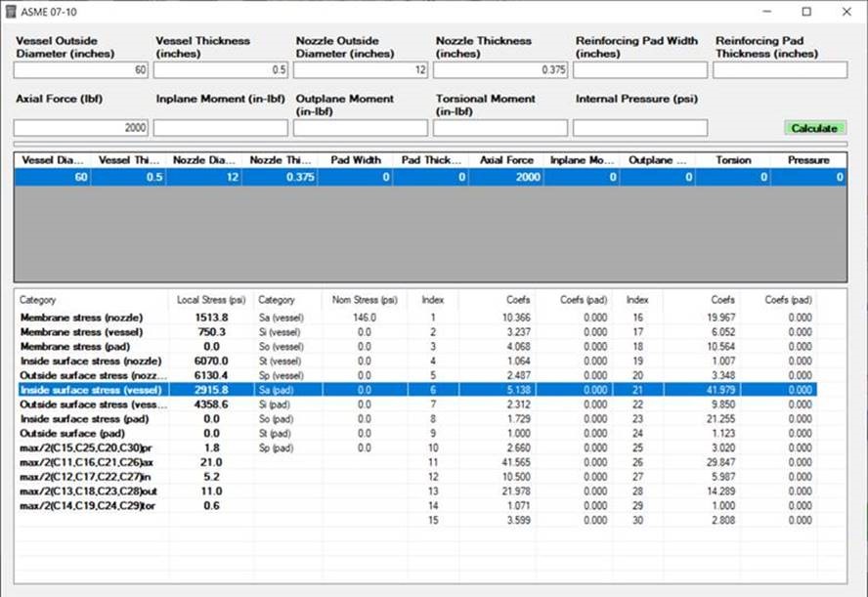Viewport: 868px width, 597px height.
Task: Select the Nozzle Outside Diameter field
Action: [361, 69]
